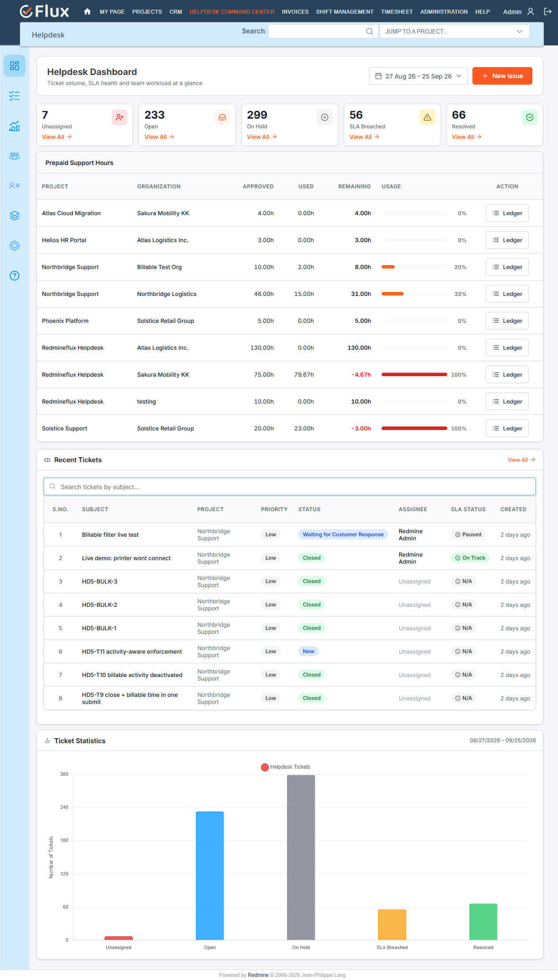The image size is (558, 980).
Task: View all Resolved tickets
Action: 467,137
